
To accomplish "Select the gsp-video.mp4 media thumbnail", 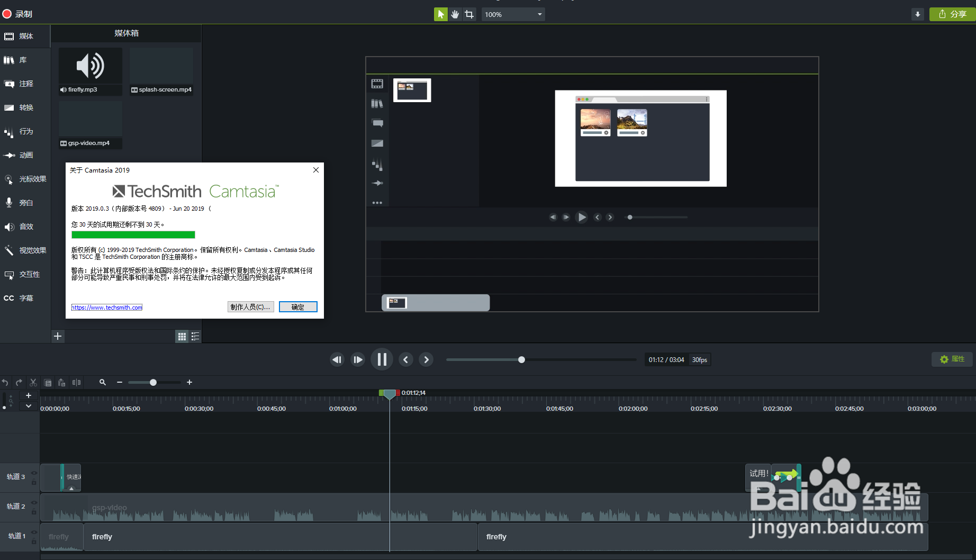I will (91, 125).
